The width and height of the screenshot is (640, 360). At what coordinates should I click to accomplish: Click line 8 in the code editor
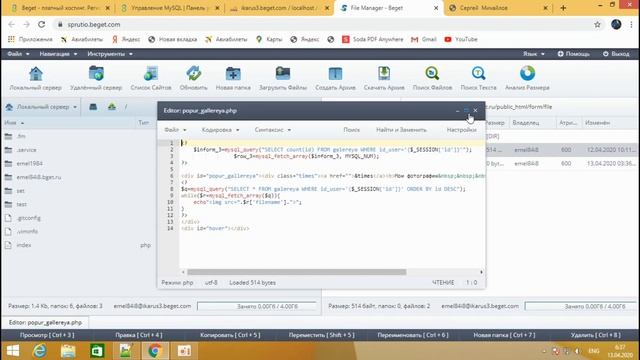pyautogui.click(x=322, y=189)
